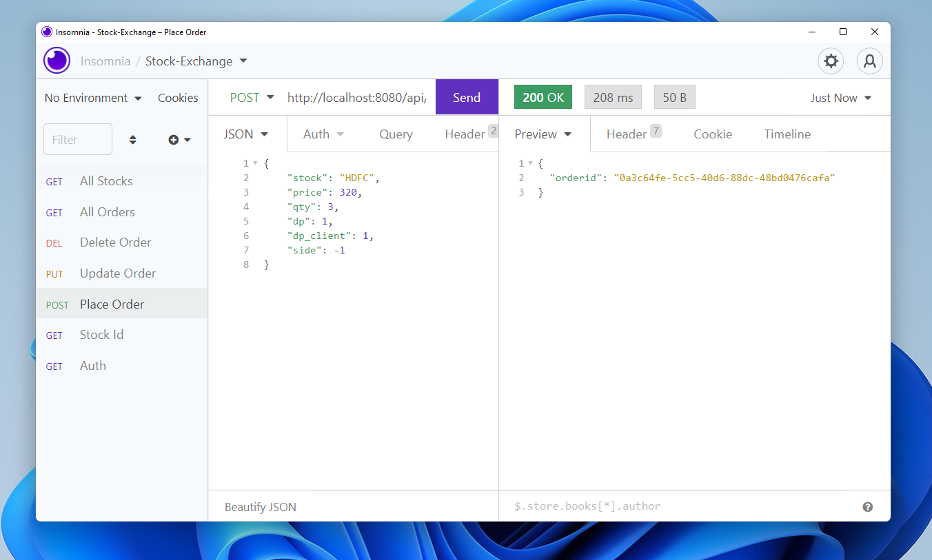
Task: Open the Cookies manager
Action: click(178, 98)
